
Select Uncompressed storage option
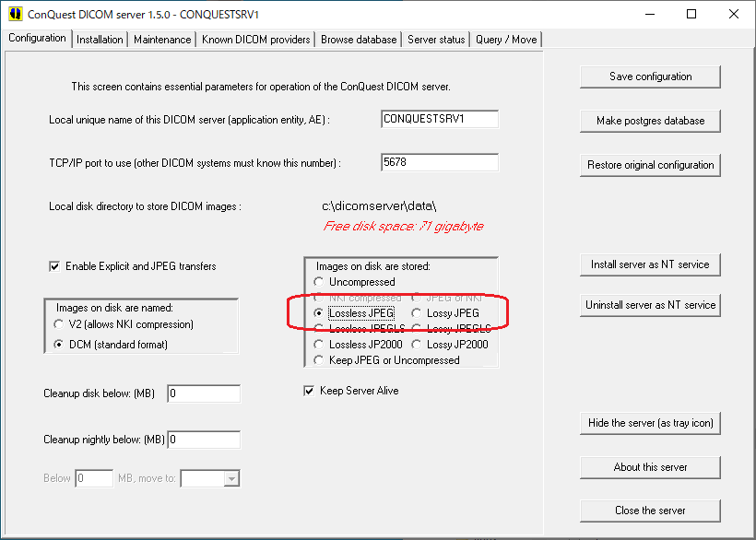click(x=354, y=282)
